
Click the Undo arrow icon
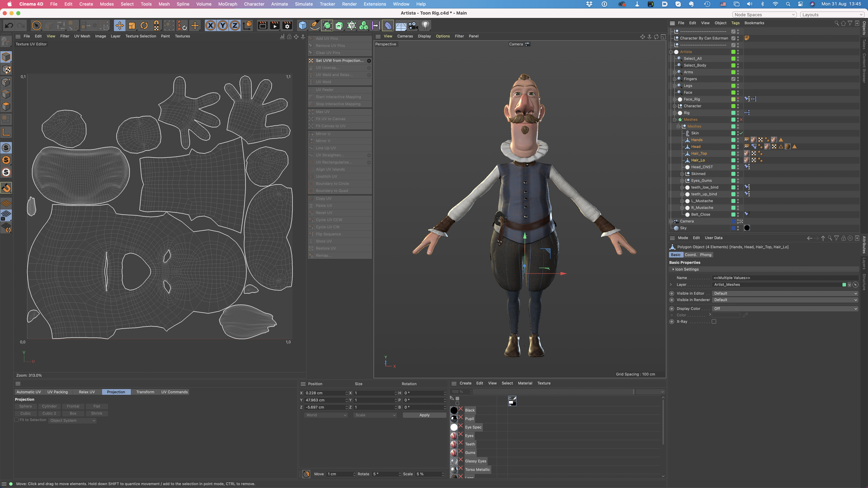[x=9, y=26]
